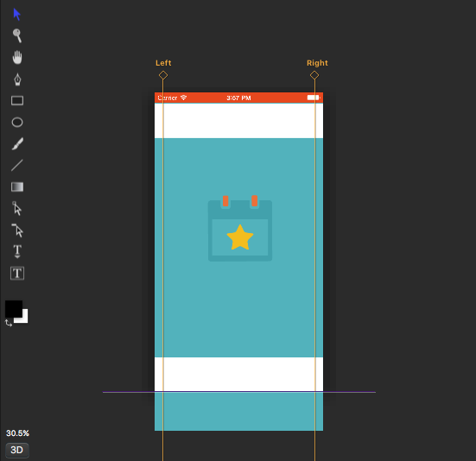Screen dimensions: 476x461
Task: Select the boxed Text frame tool
Action: click(17, 274)
